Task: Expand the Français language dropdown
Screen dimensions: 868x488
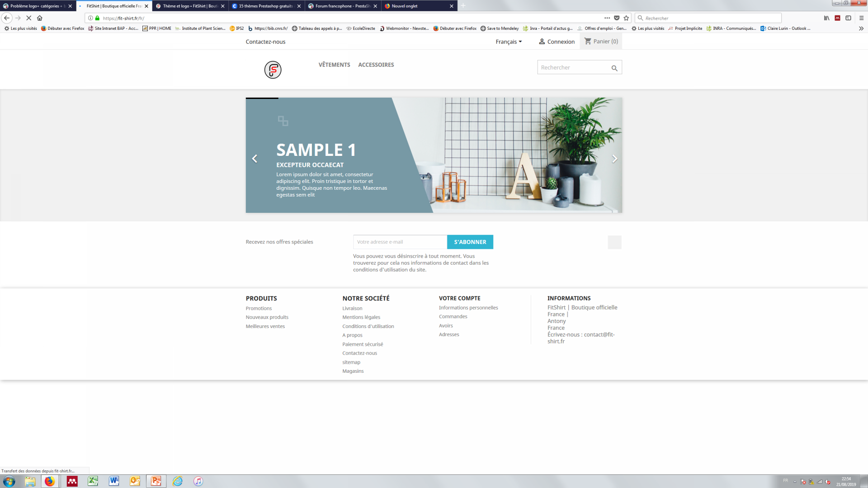Action: 509,42
